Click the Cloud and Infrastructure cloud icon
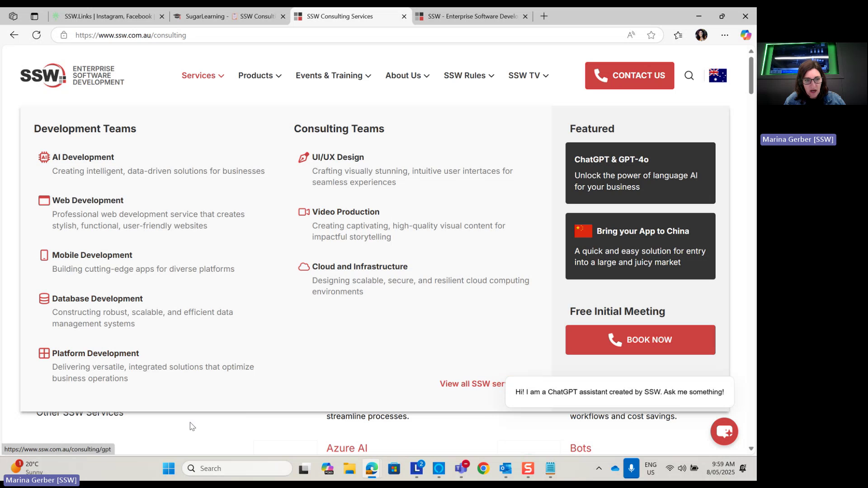868x488 pixels. 304,267
